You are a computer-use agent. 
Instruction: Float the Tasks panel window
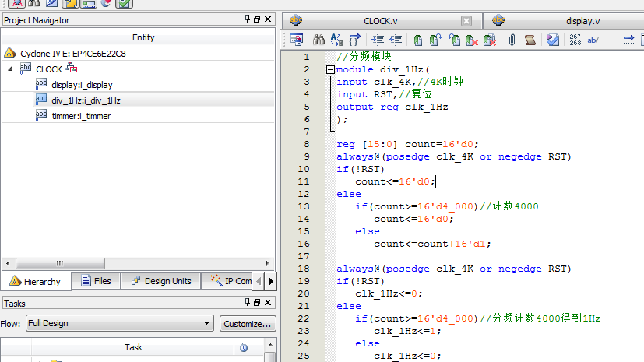[x=257, y=303]
